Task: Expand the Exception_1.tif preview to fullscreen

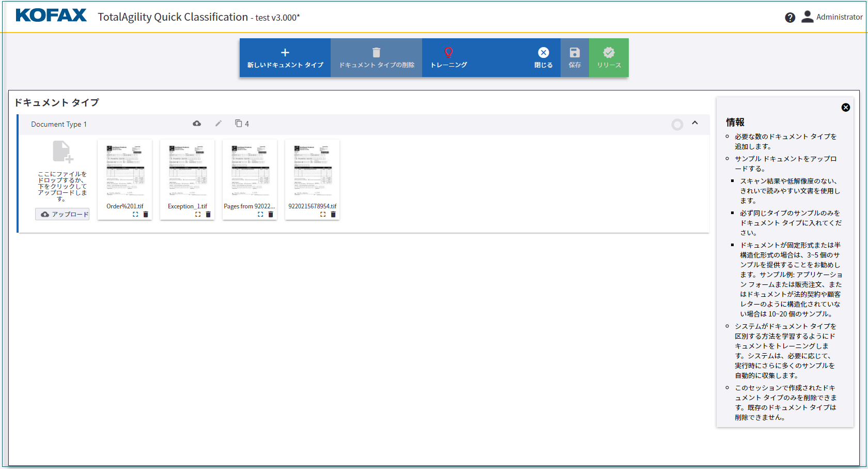Action: tap(198, 215)
